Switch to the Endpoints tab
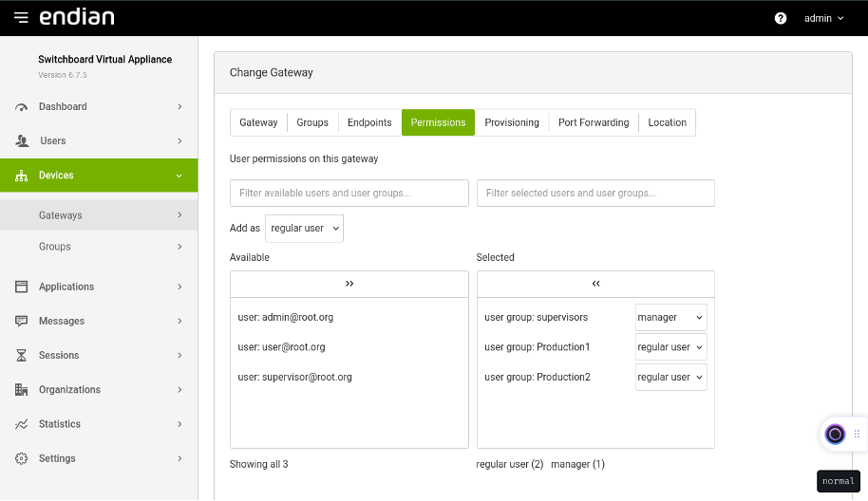The image size is (868, 501). (x=369, y=122)
